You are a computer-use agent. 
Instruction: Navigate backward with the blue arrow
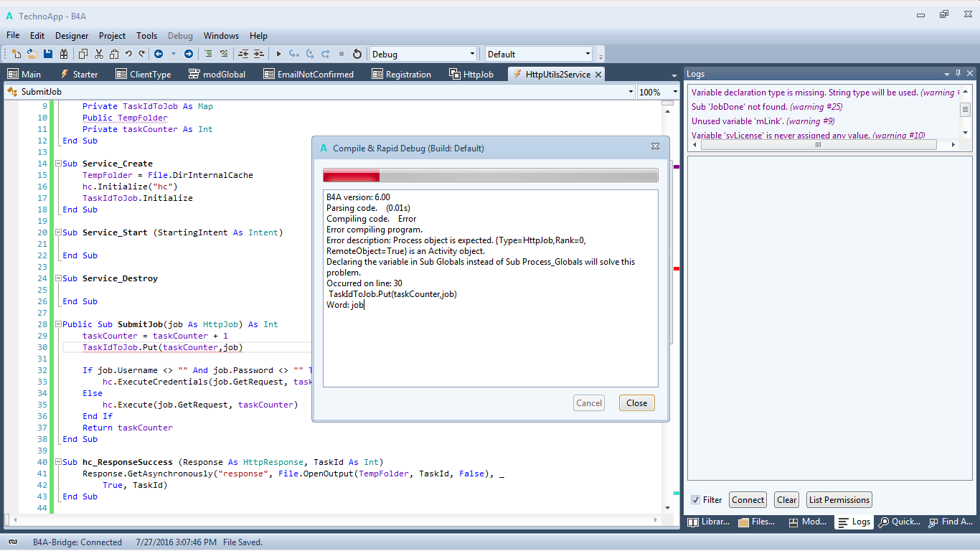(x=158, y=54)
